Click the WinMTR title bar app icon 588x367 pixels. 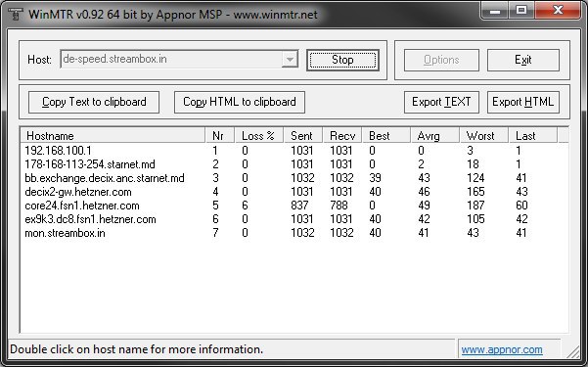click(x=15, y=14)
